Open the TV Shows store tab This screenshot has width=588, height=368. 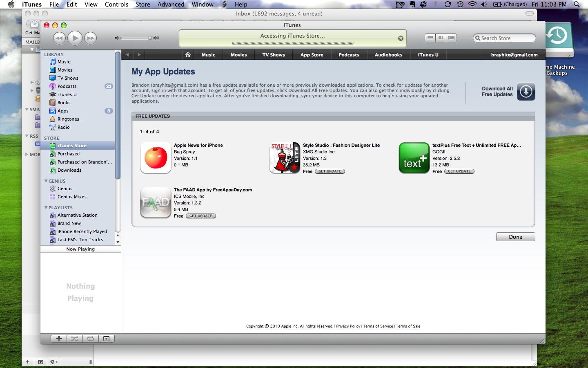click(274, 55)
